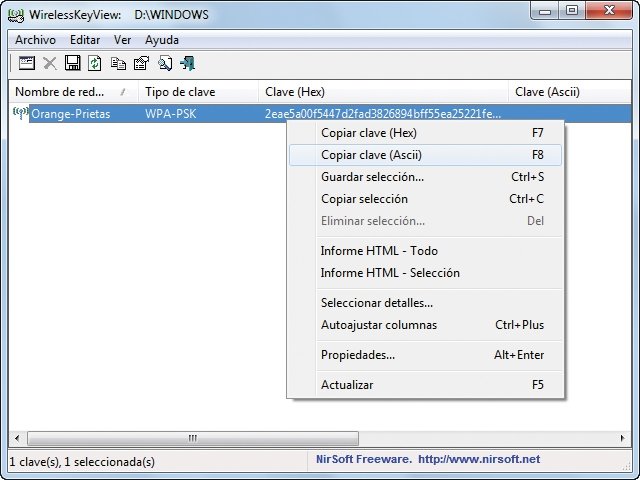Open Seleccionar detalles... entry
This screenshot has height=480, width=640.
(x=425, y=303)
